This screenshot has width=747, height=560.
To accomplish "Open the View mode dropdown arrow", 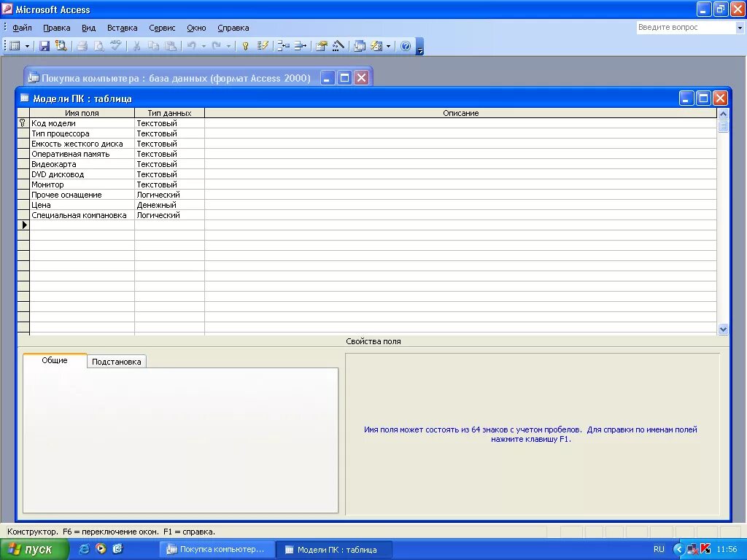I will click(x=27, y=46).
